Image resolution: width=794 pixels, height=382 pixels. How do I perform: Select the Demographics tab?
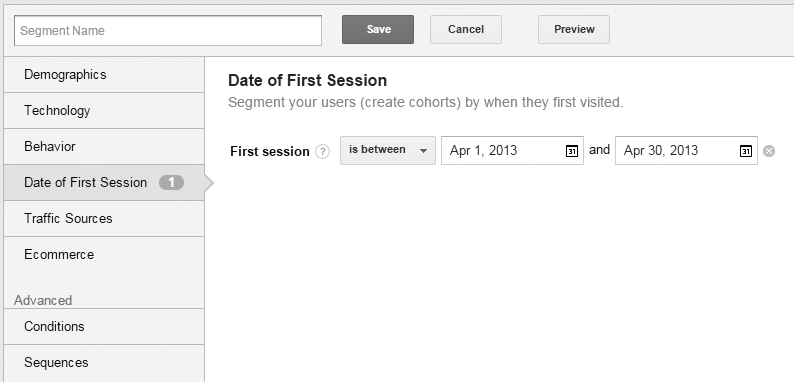point(104,74)
